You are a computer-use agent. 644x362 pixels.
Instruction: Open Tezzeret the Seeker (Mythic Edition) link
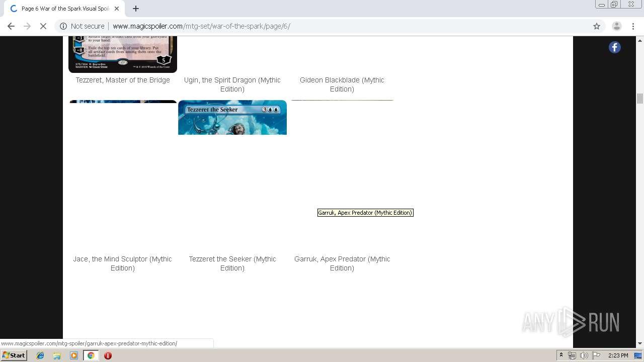pos(232,263)
